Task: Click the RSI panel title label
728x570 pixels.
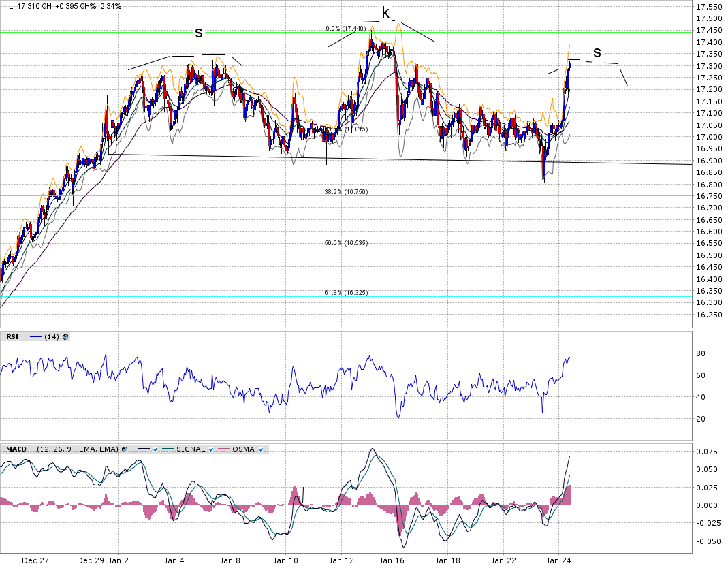Action: point(12,336)
